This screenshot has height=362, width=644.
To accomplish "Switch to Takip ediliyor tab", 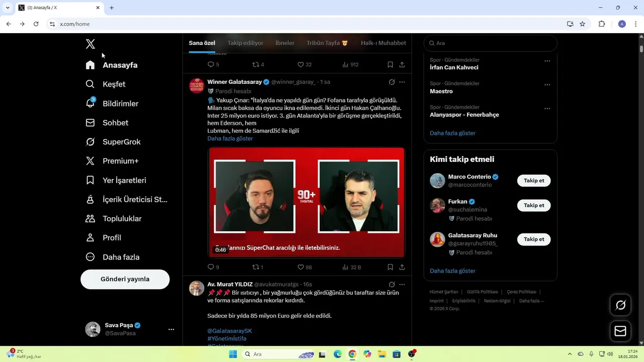I will [x=245, y=43].
